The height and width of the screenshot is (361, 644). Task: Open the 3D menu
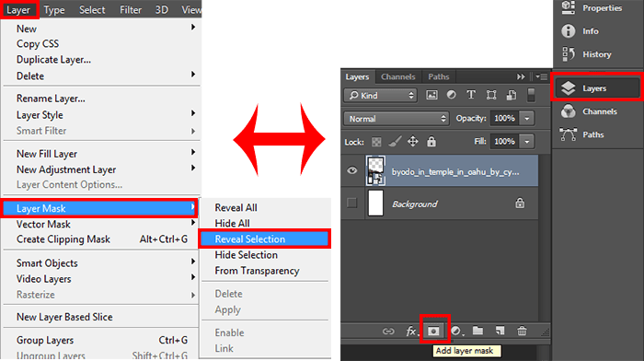pyautogui.click(x=161, y=9)
